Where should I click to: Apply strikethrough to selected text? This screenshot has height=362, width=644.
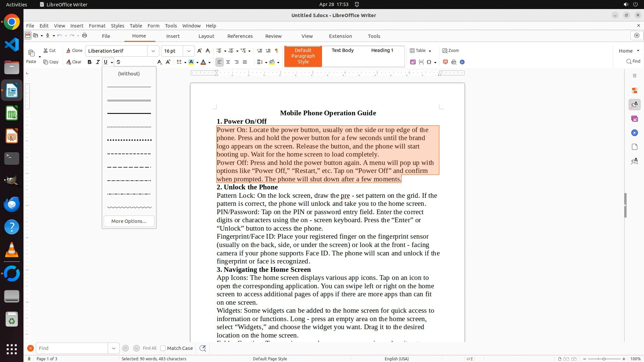118,62
